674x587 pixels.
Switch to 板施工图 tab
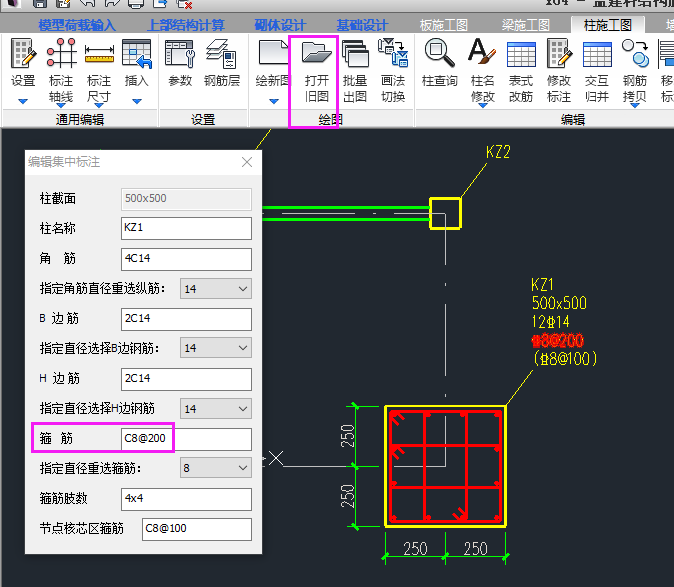point(444,25)
